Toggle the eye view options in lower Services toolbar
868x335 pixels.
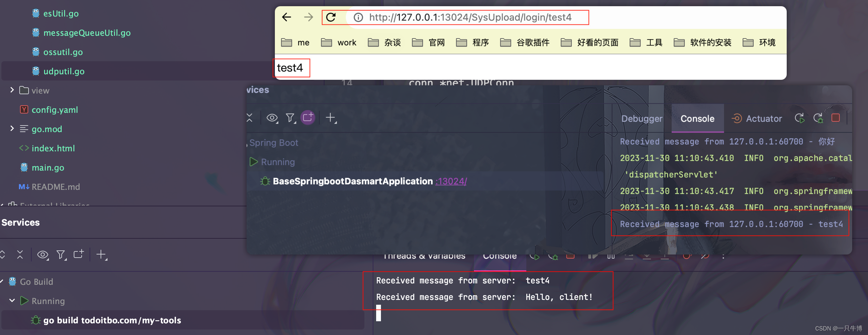[43, 255]
